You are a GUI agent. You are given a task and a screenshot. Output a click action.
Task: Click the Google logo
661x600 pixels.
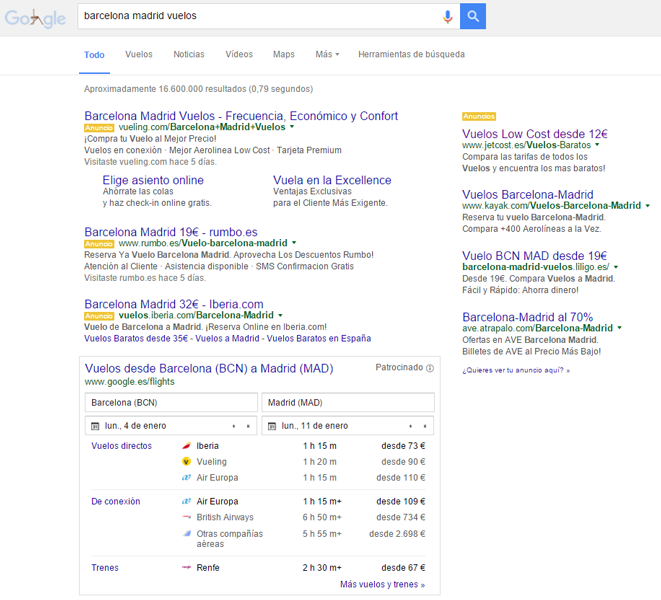35,18
